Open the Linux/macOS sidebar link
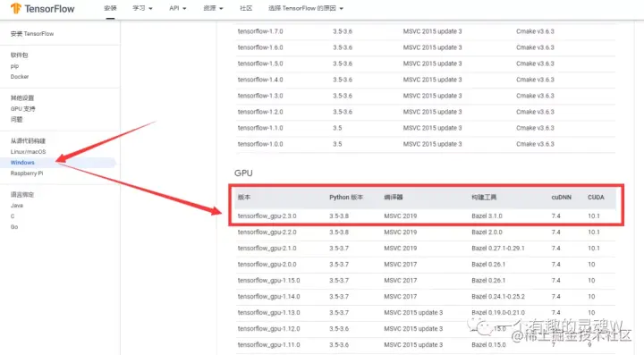This screenshot has height=355, width=644. [x=29, y=152]
